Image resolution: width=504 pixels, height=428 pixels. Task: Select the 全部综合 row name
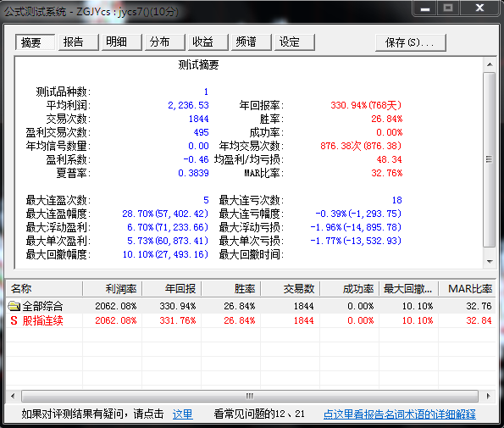tap(42, 306)
